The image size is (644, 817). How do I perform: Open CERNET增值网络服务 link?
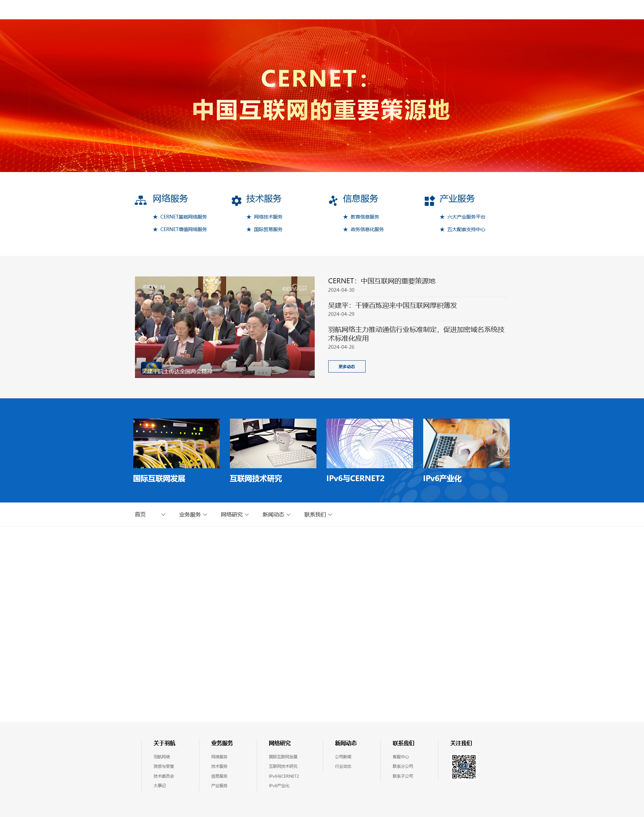[x=183, y=229]
